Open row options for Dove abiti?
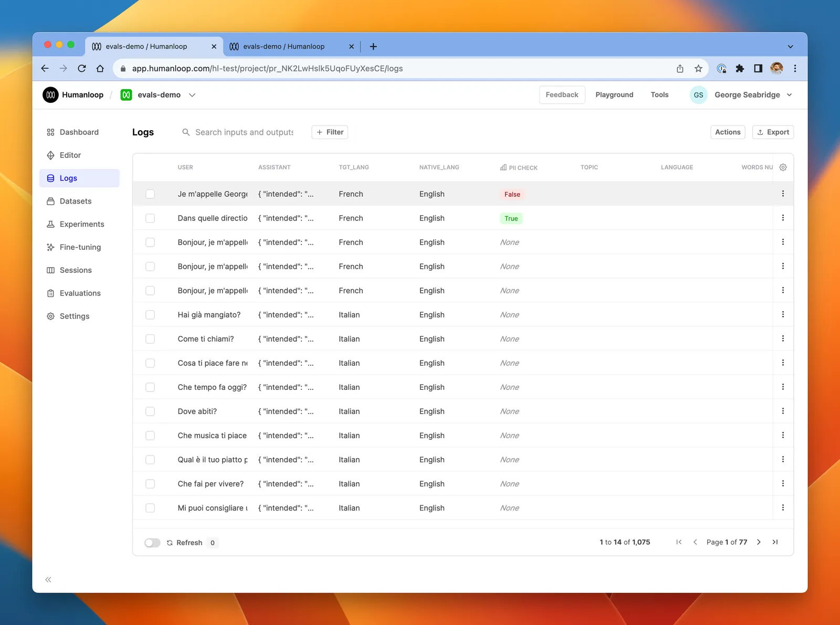This screenshot has height=625, width=840. point(783,411)
